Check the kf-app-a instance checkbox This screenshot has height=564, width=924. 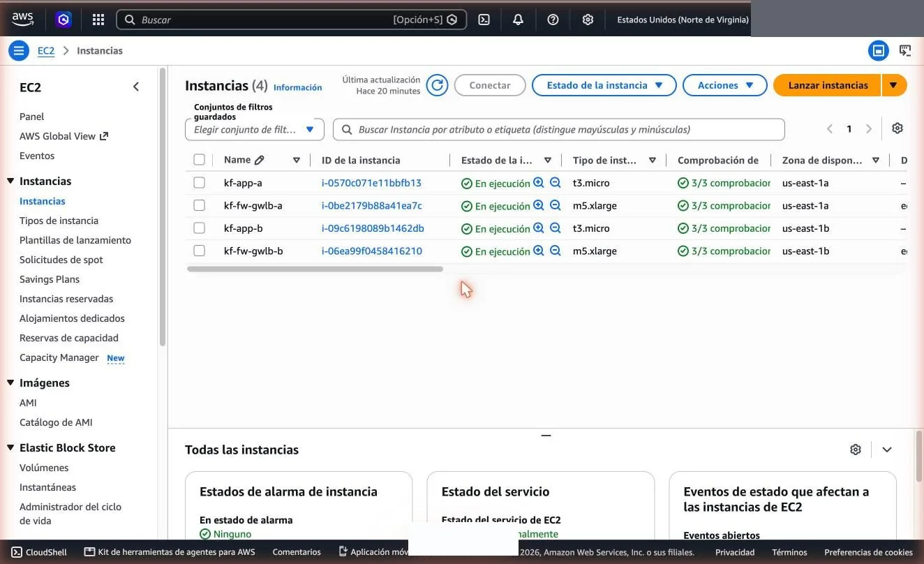click(x=199, y=183)
